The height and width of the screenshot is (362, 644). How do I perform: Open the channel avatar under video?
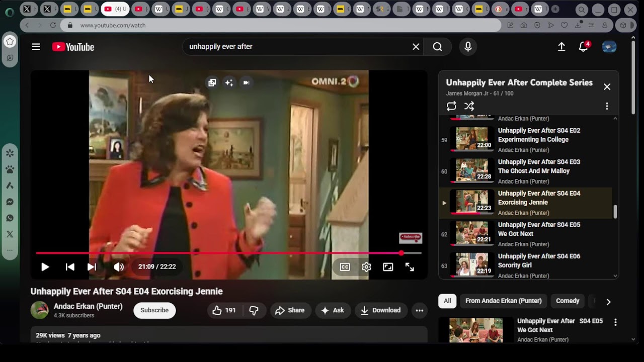[40, 310]
